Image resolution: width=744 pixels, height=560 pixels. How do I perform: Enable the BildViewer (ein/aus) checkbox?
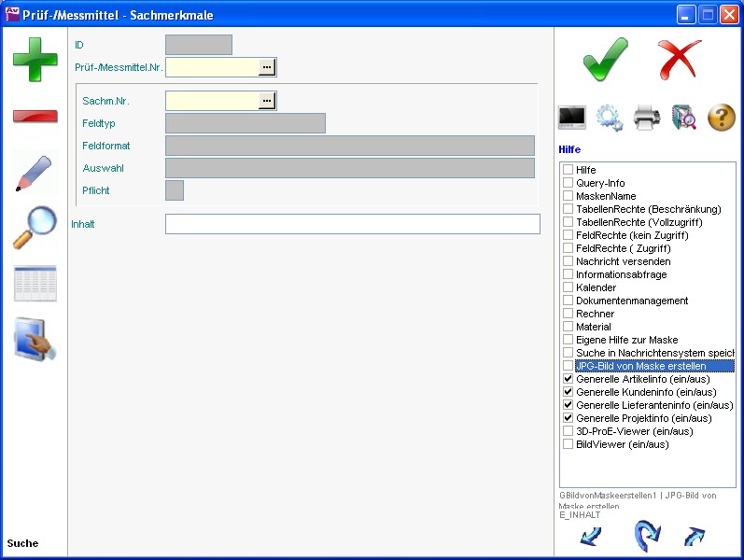[x=568, y=445]
